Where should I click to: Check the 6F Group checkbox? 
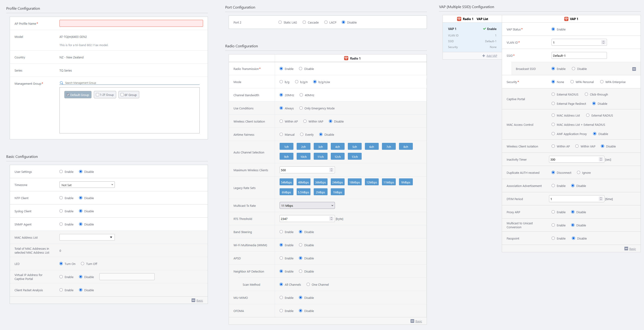click(122, 95)
